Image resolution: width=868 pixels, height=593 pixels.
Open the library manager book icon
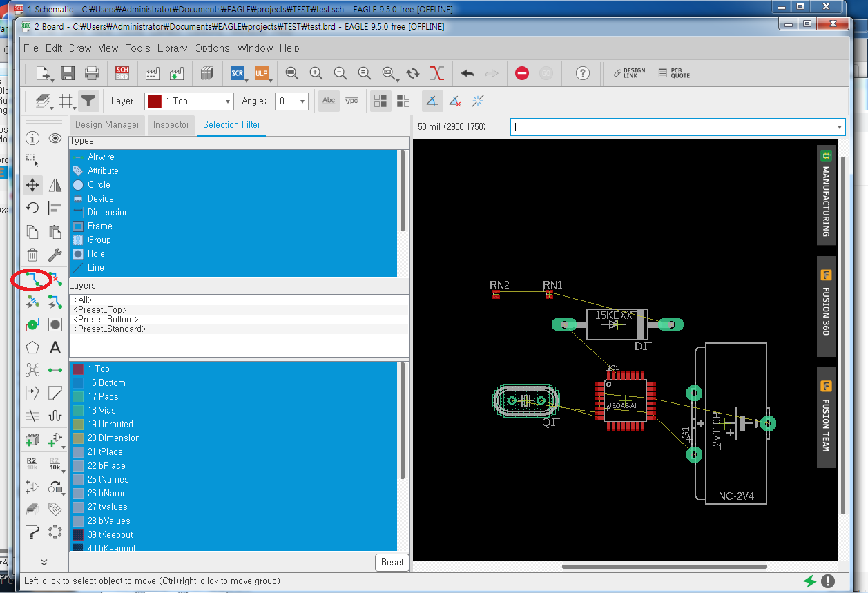(206, 73)
